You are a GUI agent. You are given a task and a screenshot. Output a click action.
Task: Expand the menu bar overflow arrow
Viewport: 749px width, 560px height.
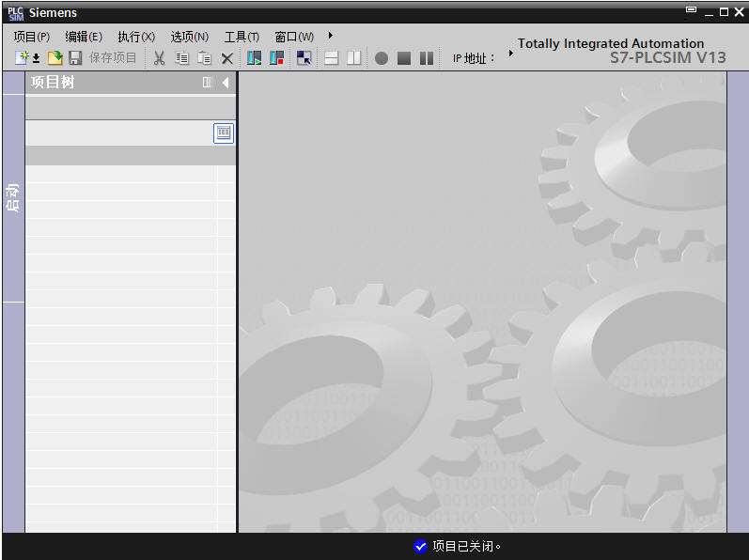pos(330,36)
